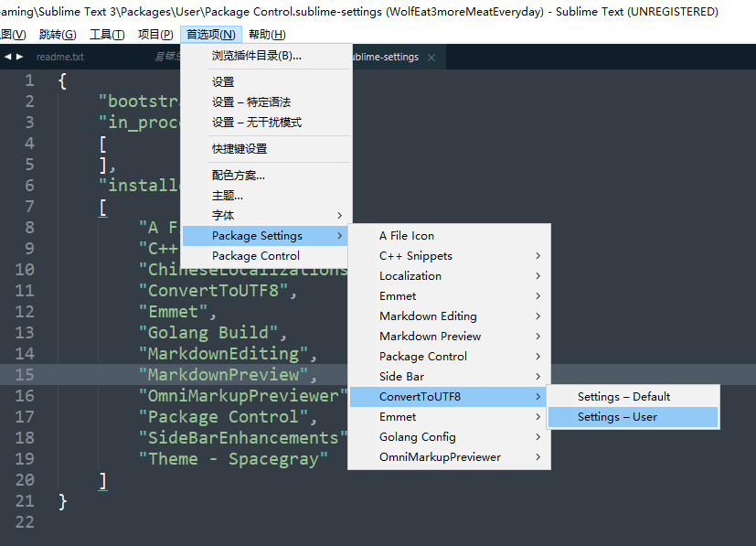Screen dimensions: 756x546
Task: Expand the Emmet entry above Markdown Editing
Action: (450, 296)
